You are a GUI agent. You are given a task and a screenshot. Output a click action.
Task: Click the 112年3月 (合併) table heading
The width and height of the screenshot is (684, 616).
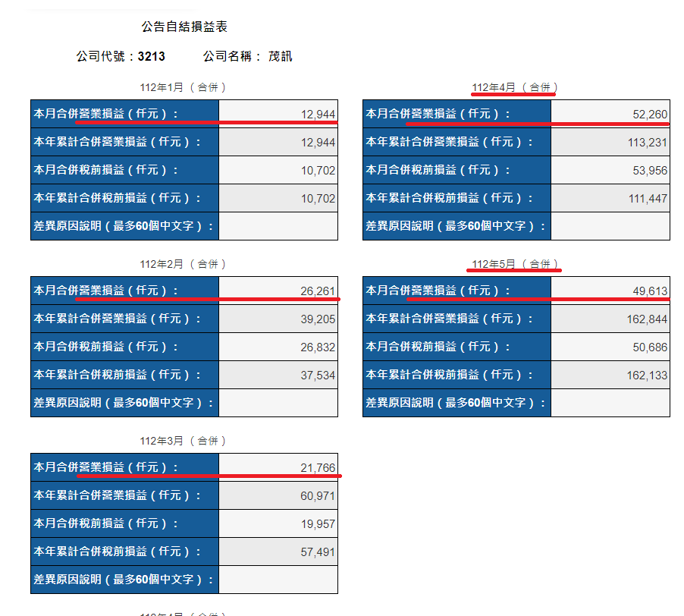184,441
